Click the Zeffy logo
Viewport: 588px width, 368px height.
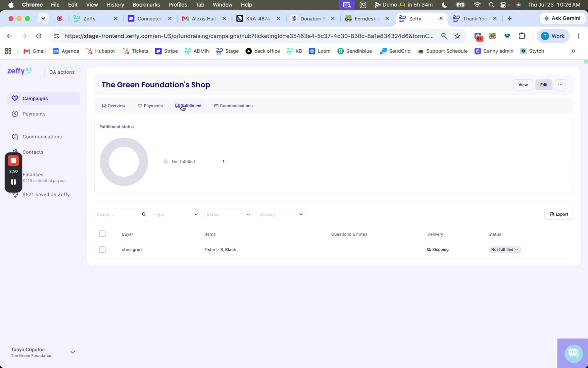(19, 71)
